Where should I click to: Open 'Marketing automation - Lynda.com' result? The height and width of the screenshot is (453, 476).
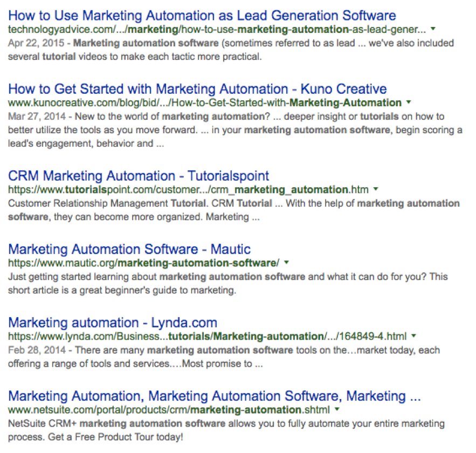(x=113, y=322)
